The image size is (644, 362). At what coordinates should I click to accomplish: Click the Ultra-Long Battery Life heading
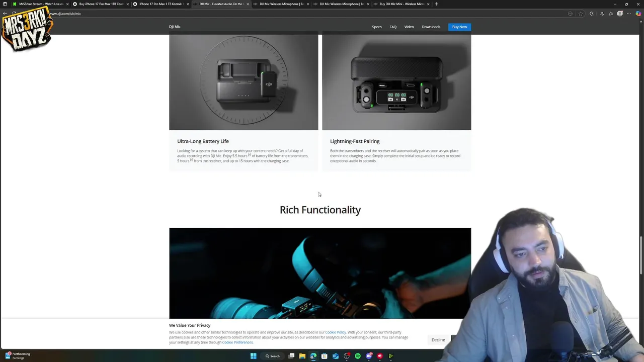click(203, 141)
